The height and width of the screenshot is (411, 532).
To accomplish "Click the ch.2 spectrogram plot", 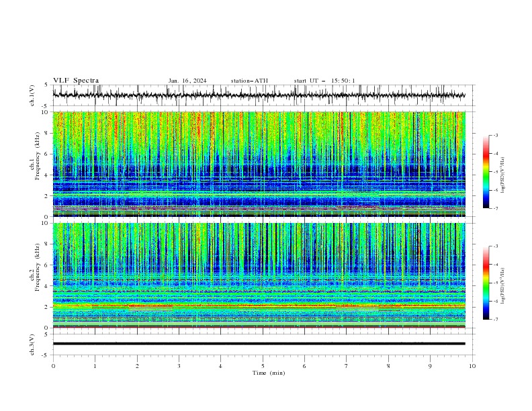I will tap(259, 275).
